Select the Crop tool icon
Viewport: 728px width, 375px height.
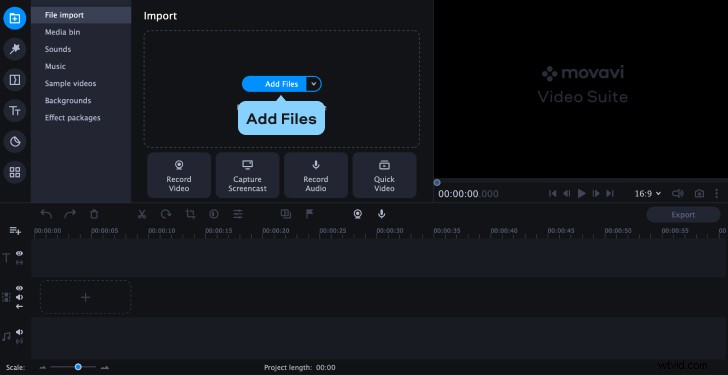190,214
